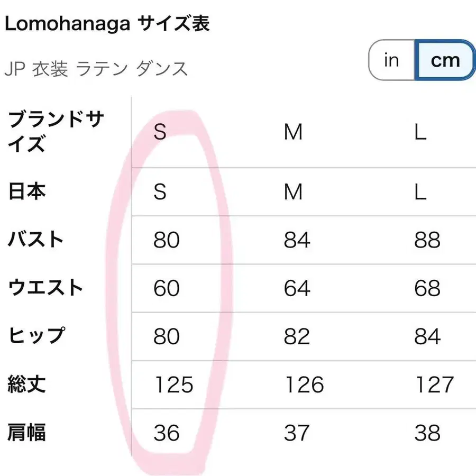The height and width of the screenshot is (476, 476).
Task: Click the L size column header
Action: pos(421,132)
